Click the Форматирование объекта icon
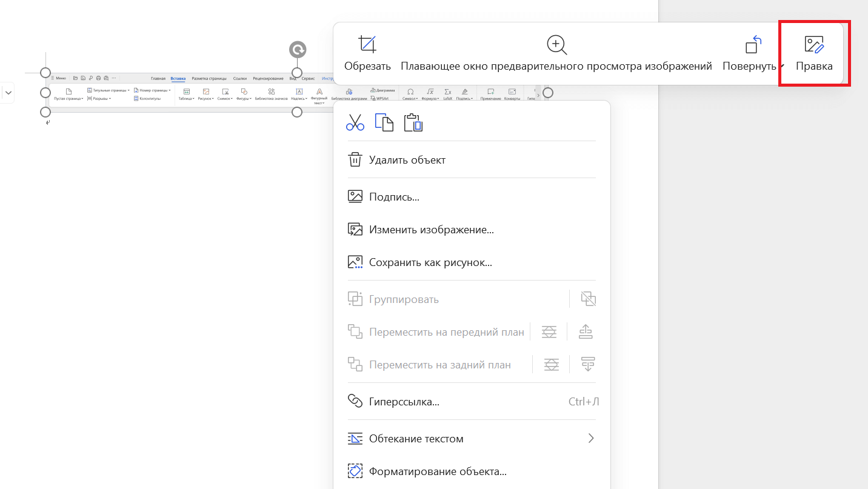The image size is (868, 489). coord(356,471)
